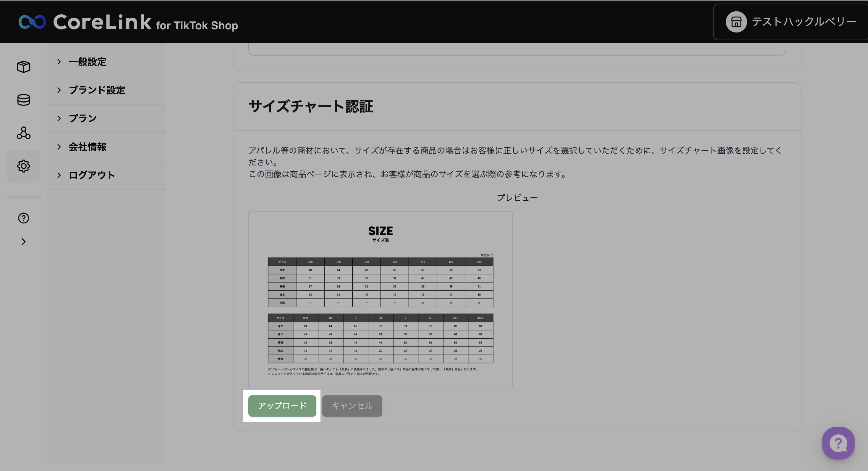This screenshot has height=471, width=868.
Task: Click the CoreLink infinity logo icon
Action: click(x=32, y=22)
